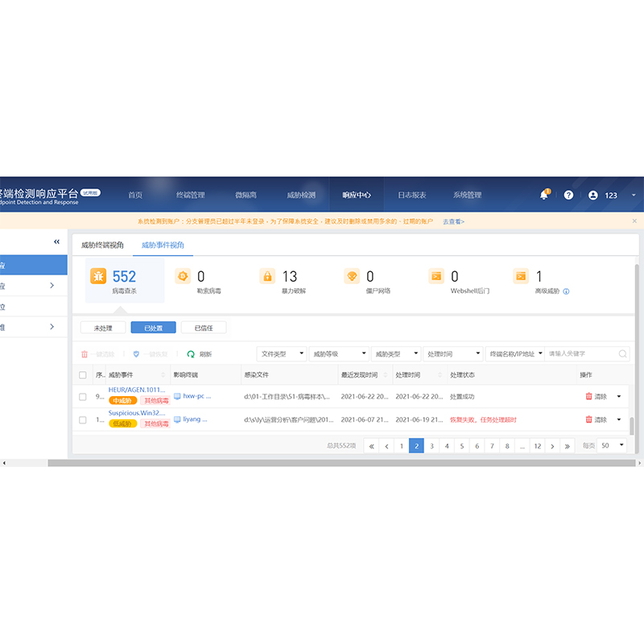
Task: Select the 暴力破解 lock icon
Action: point(266,276)
